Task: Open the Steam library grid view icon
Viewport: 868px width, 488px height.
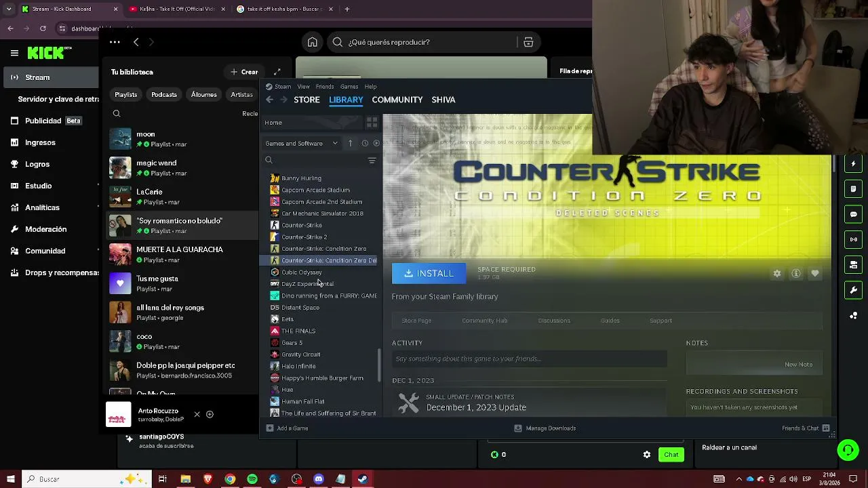Action: click(x=372, y=123)
